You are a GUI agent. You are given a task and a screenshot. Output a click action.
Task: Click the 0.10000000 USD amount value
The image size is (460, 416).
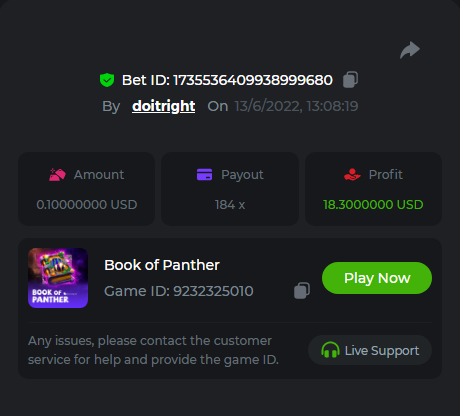87,205
